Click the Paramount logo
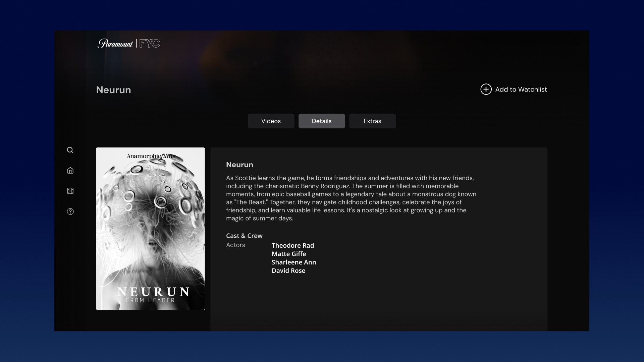 [x=115, y=44]
